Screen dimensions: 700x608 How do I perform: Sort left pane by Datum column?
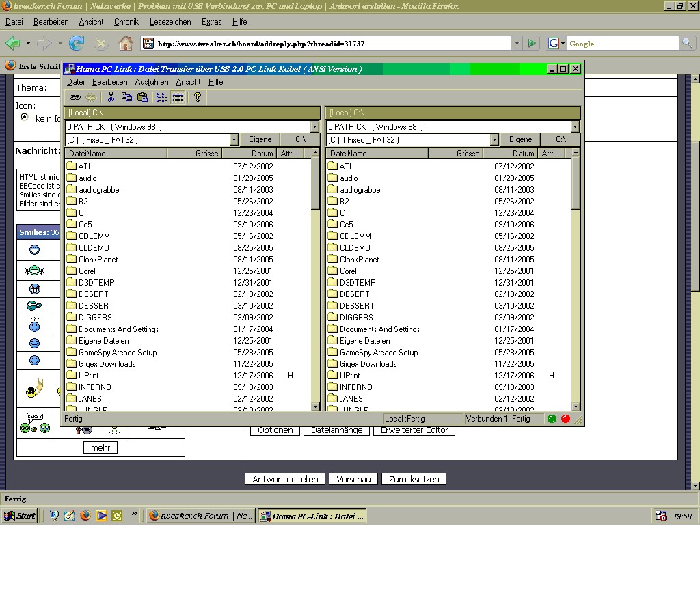249,154
